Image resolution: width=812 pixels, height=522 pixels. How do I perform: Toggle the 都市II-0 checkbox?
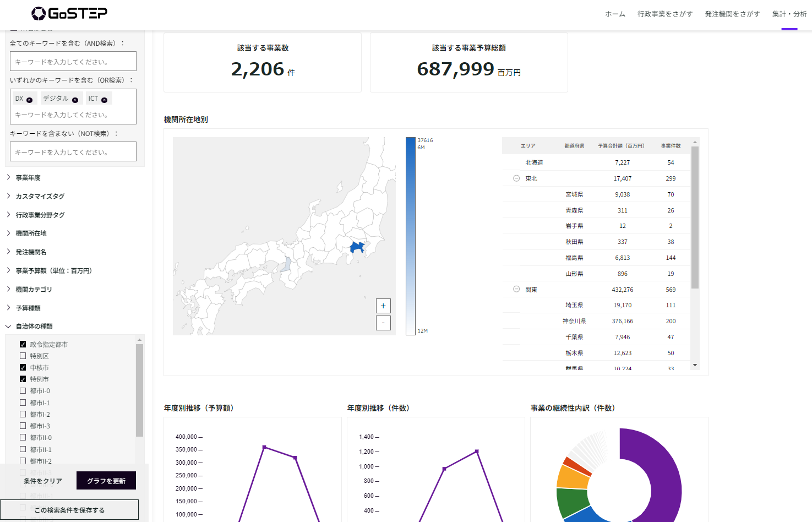tap(23, 437)
